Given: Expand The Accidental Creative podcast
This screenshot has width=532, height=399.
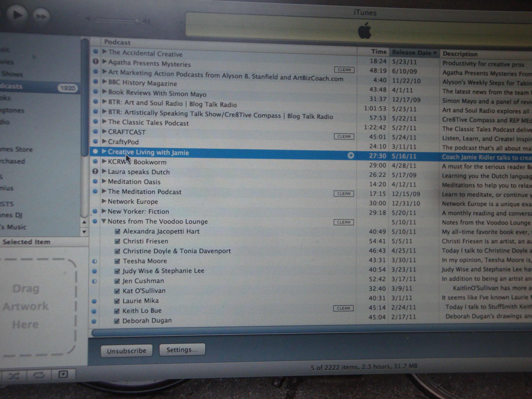Looking at the screenshot, I should click(104, 51).
